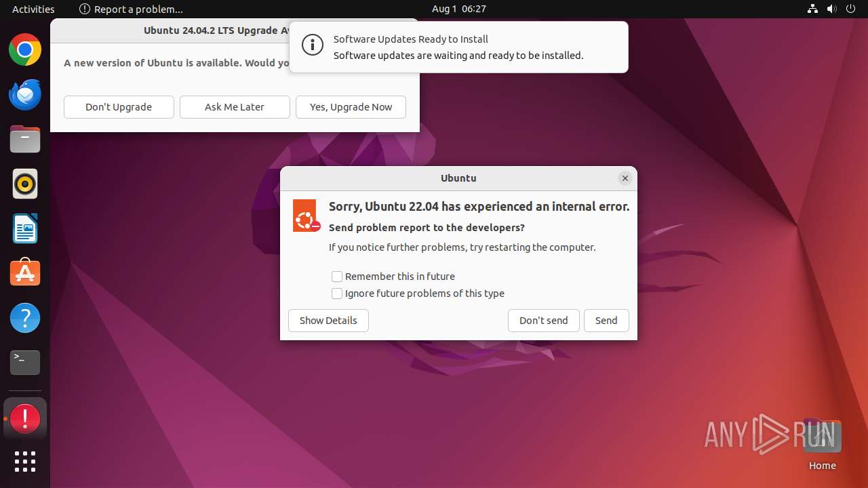
Task: Open Rhythmbox music player
Action: [x=25, y=184]
